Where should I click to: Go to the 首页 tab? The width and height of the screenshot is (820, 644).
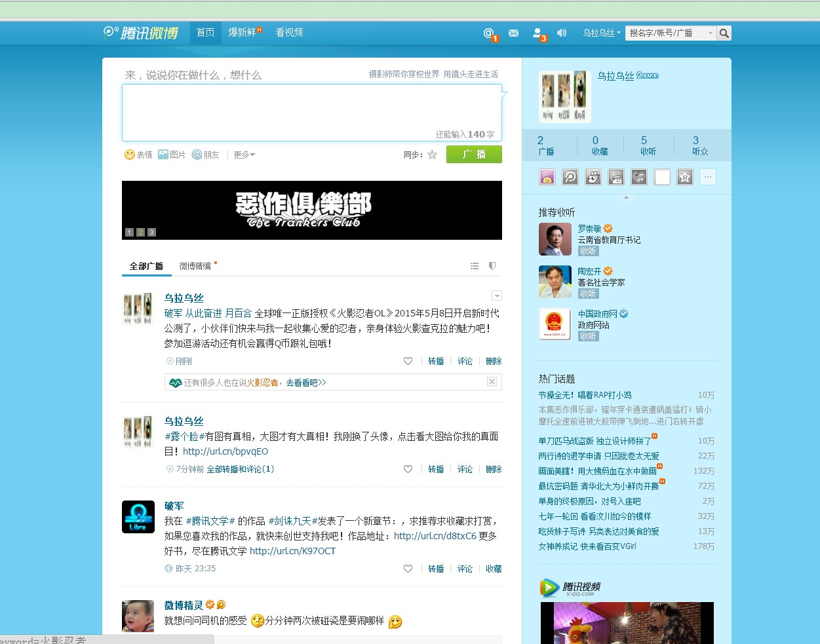206,33
